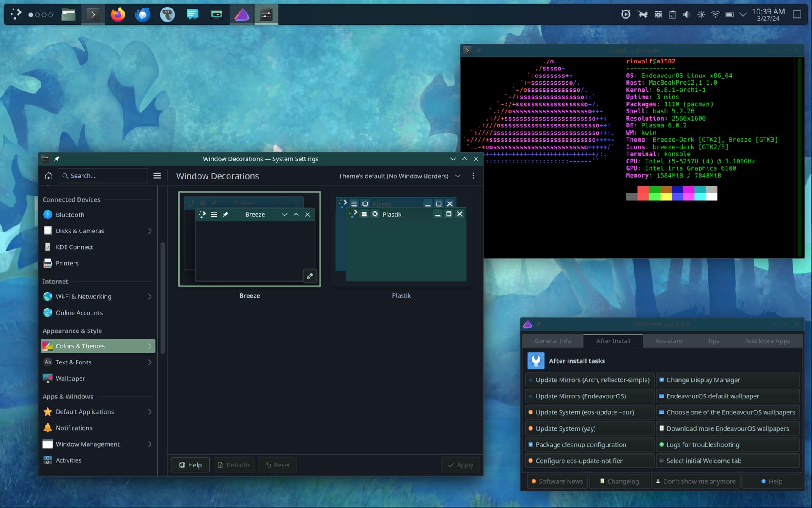Click the Update Mirrors (EndeavourOS) button
The height and width of the screenshot is (508, 812).
[x=590, y=396]
